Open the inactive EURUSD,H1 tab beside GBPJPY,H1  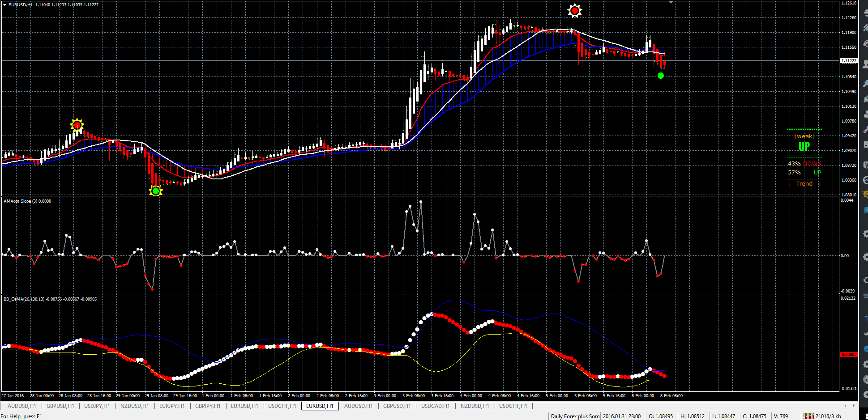[244, 406]
